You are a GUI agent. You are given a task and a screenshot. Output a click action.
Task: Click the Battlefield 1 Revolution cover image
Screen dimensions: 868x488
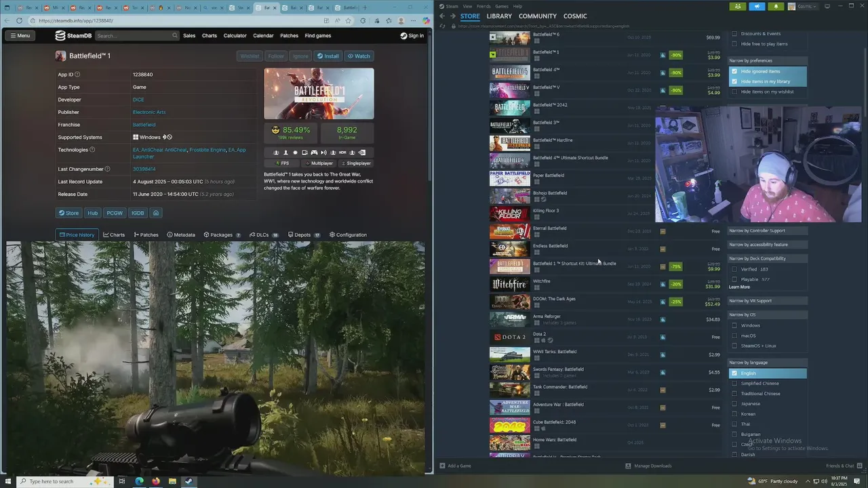click(x=319, y=94)
